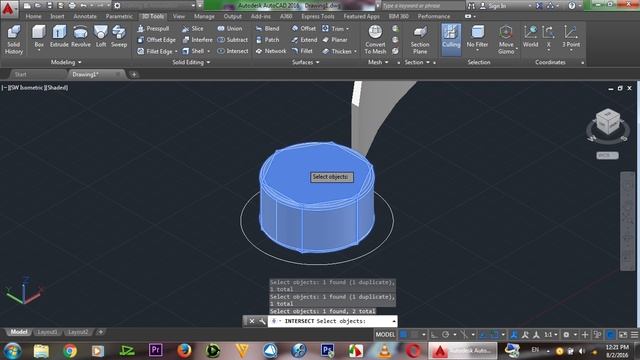Switch to the Insert ribbon tab
Screen dimensions: 640x360
click(57, 16)
